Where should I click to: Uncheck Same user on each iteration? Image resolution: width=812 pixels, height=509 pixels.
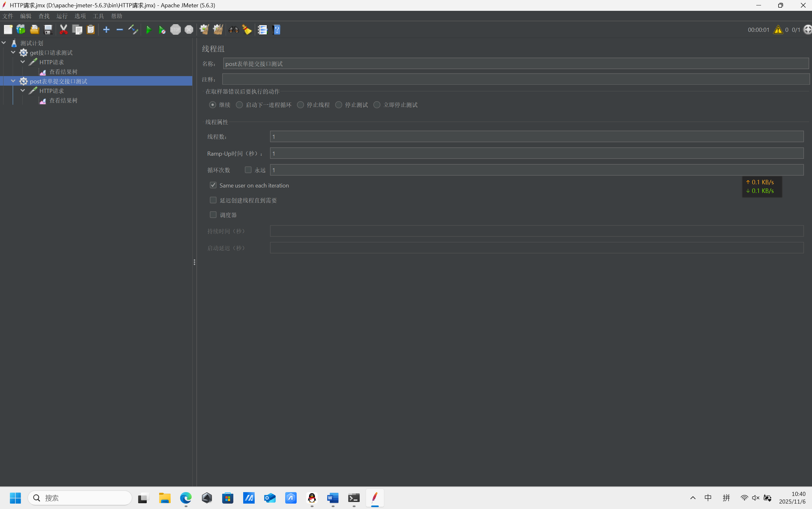click(x=213, y=185)
